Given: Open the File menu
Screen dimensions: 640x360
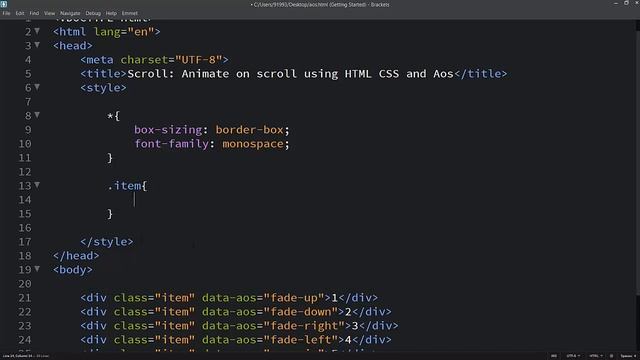Looking at the screenshot, I should tap(6, 13).
